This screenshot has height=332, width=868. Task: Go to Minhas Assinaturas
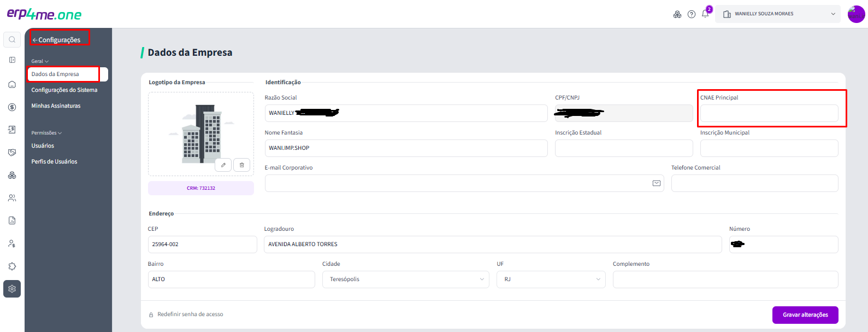pos(56,106)
